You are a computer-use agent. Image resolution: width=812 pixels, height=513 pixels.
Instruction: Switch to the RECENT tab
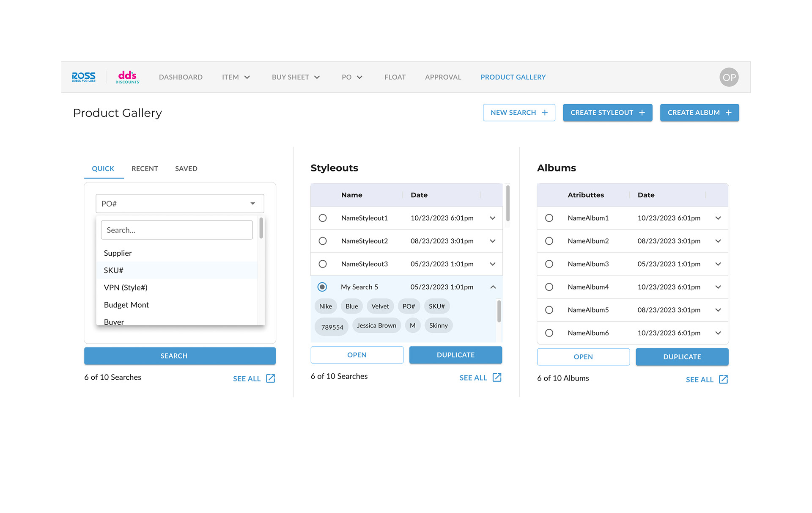(145, 168)
